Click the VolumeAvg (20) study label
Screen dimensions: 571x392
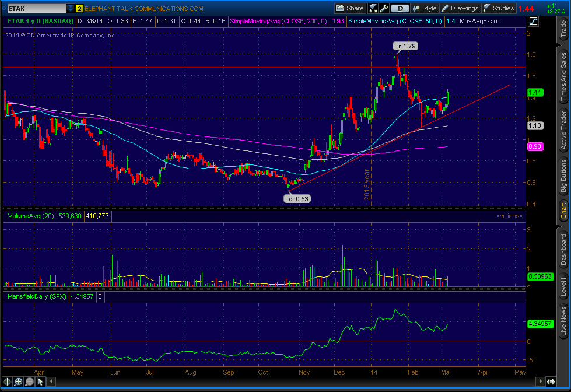31,216
